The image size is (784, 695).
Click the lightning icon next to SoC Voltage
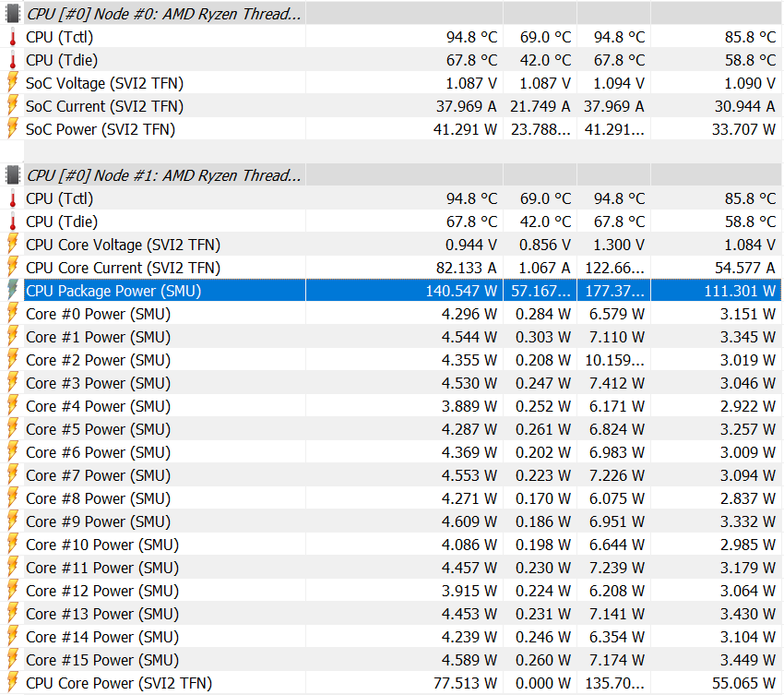[x=13, y=83]
